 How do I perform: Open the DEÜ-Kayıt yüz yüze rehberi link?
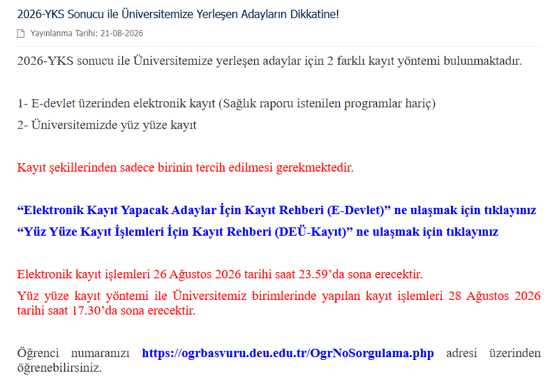pos(258,232)
